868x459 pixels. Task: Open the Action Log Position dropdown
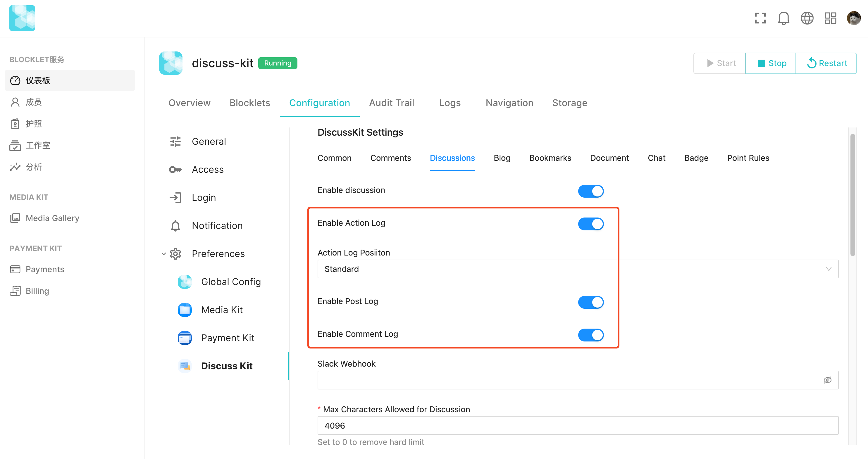pyautogui.click(x=578, y=269)
